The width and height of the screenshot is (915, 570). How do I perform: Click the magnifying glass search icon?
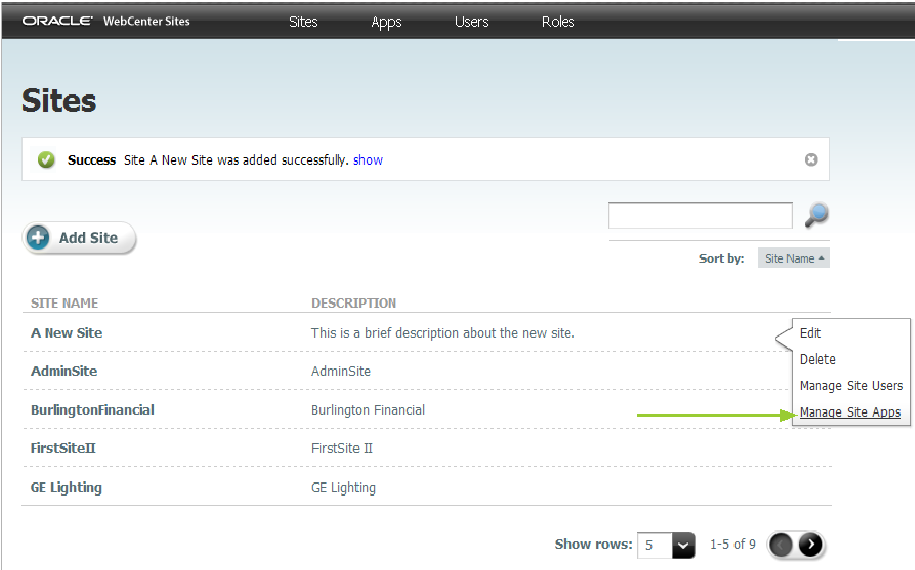point(817,215)
